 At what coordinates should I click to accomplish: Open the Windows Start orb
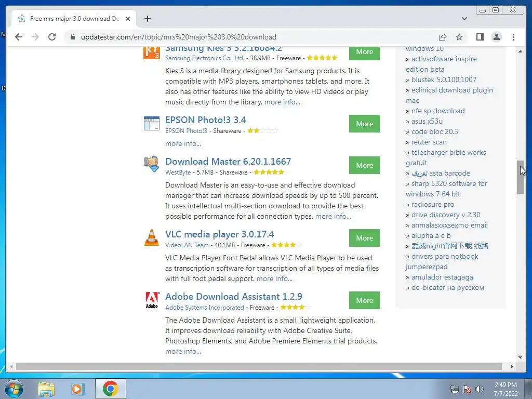click(14, 389)
